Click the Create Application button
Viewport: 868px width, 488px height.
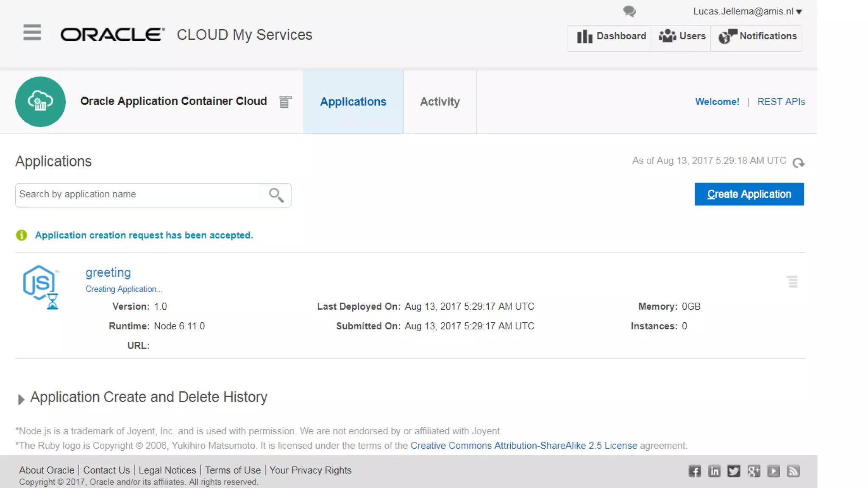[x=749, y=194]
